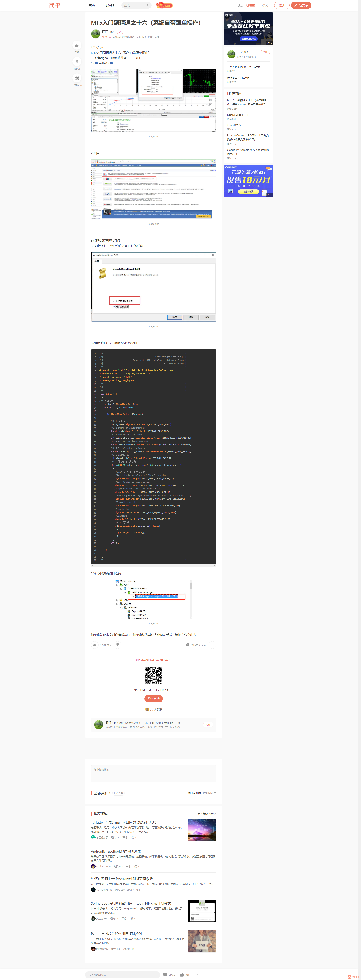Click the thumbs-down icon below article

pos(118,645)
